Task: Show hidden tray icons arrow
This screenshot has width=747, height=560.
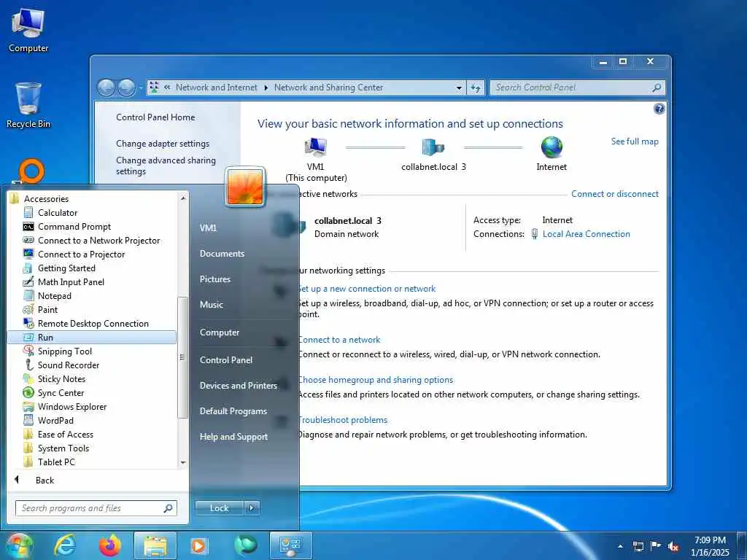Action: point(620,546)
